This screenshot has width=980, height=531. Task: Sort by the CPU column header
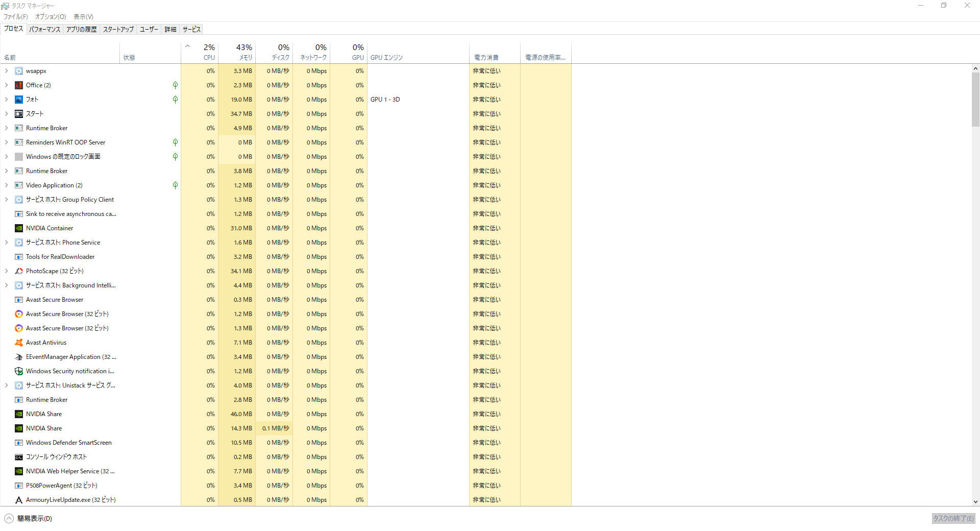(200, 53)
